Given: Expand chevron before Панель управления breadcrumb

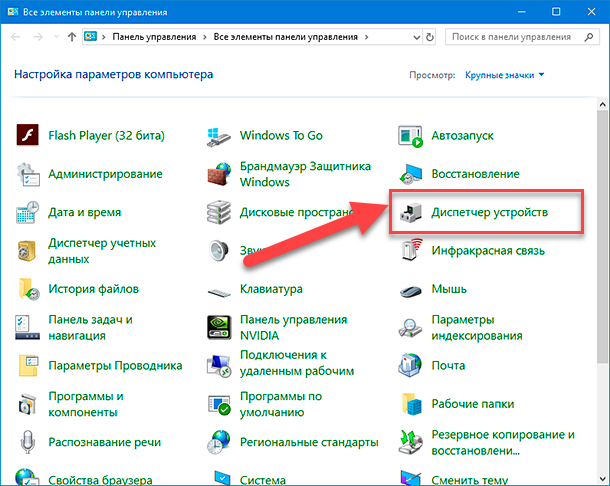Looking at the screenshot, I should tap(103, 37).
